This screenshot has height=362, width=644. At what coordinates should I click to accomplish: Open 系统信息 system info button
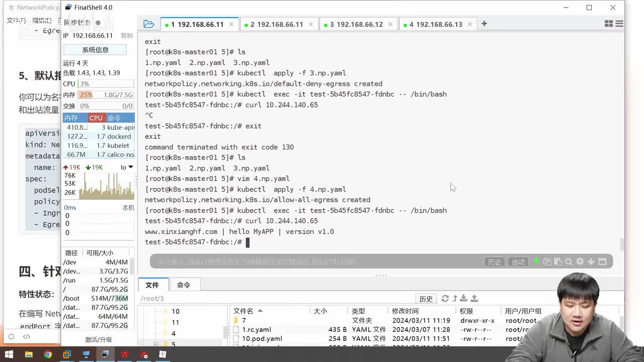coord(95,50)
